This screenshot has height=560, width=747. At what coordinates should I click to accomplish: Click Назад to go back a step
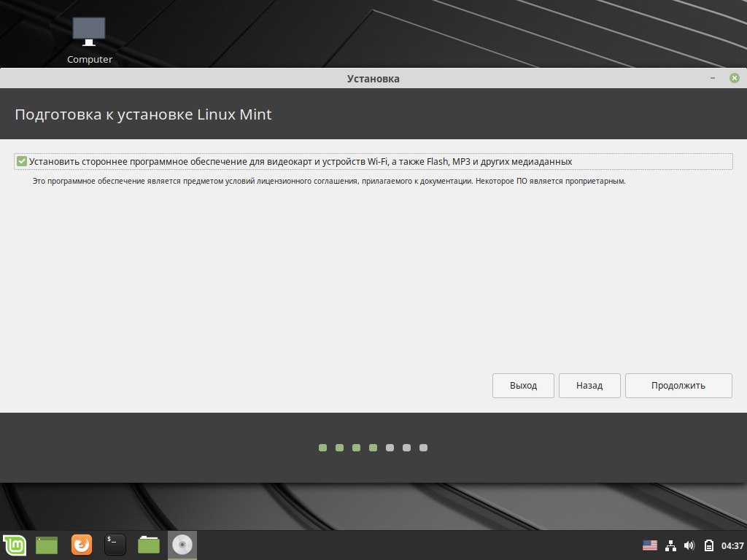click(589, 385)
